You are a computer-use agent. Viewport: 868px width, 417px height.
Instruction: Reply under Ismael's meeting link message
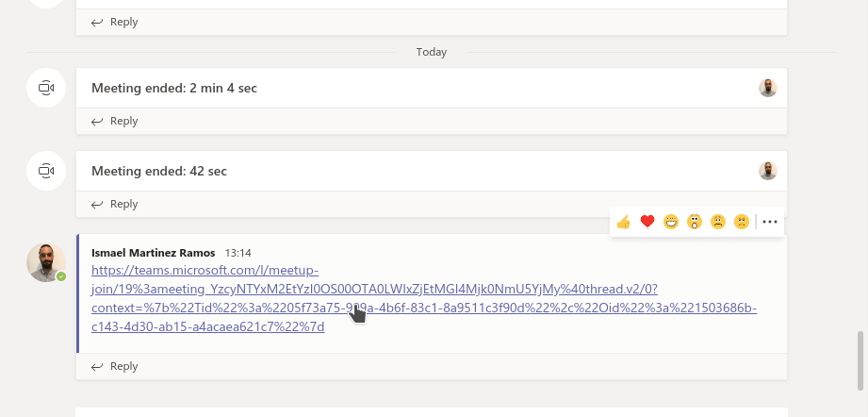[115, 366]
